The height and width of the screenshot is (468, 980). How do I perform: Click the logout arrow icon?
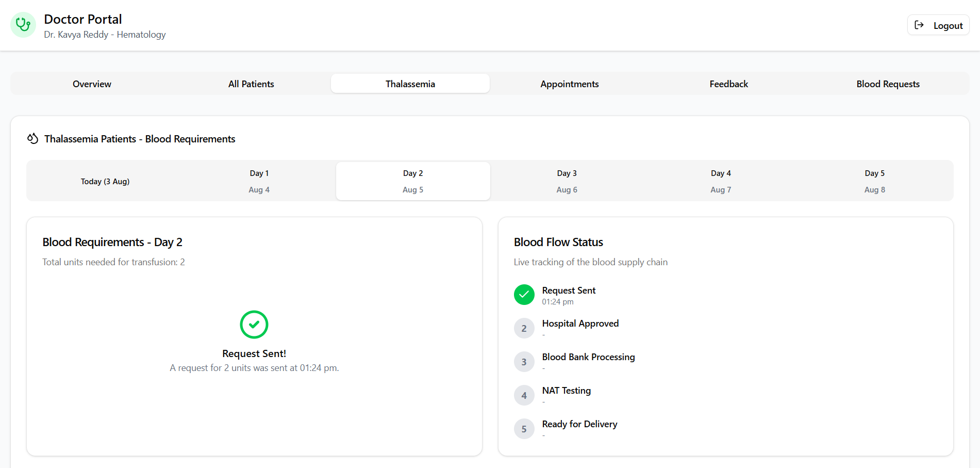(919, 25)
